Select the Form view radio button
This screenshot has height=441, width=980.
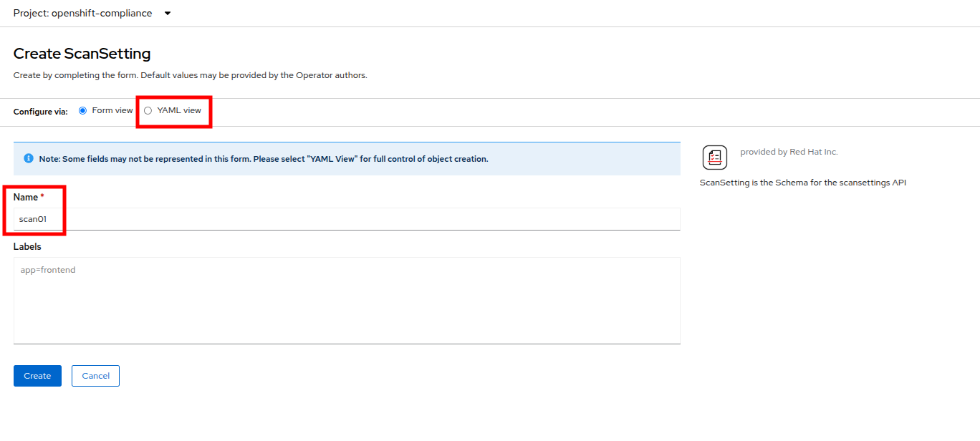[x=82, y=110]
